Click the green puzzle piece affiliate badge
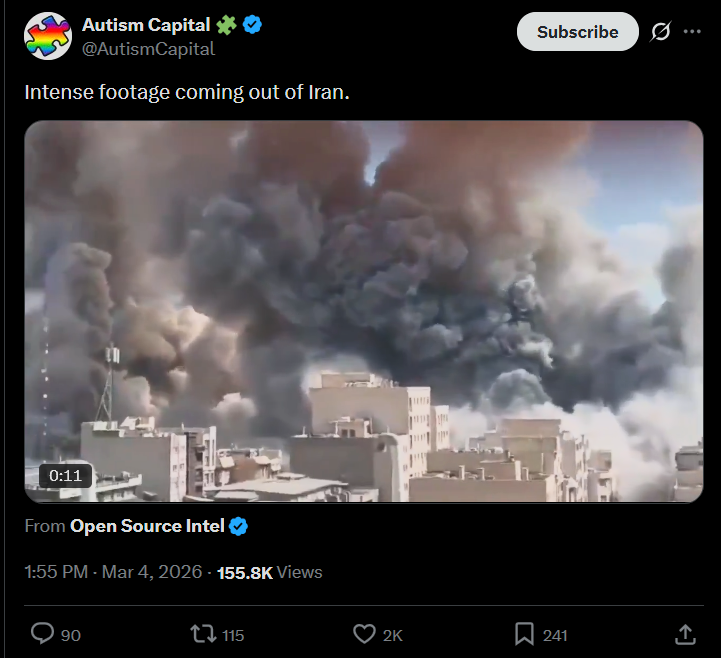The width and height of the screenshot is (721, 658). point(226,24)
